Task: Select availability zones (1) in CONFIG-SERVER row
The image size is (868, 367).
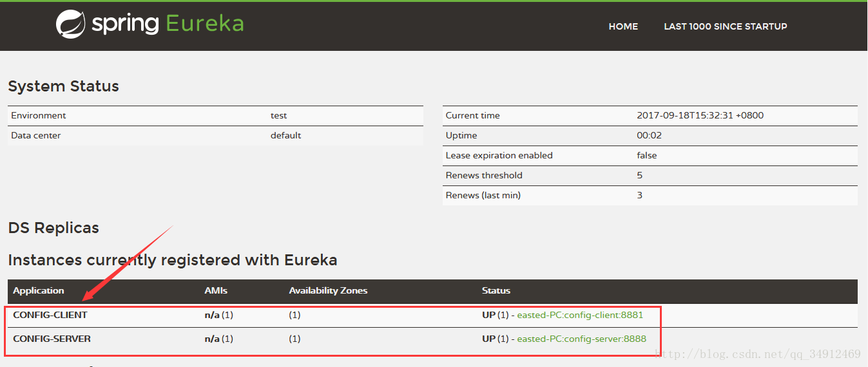Action: (294, 339)
